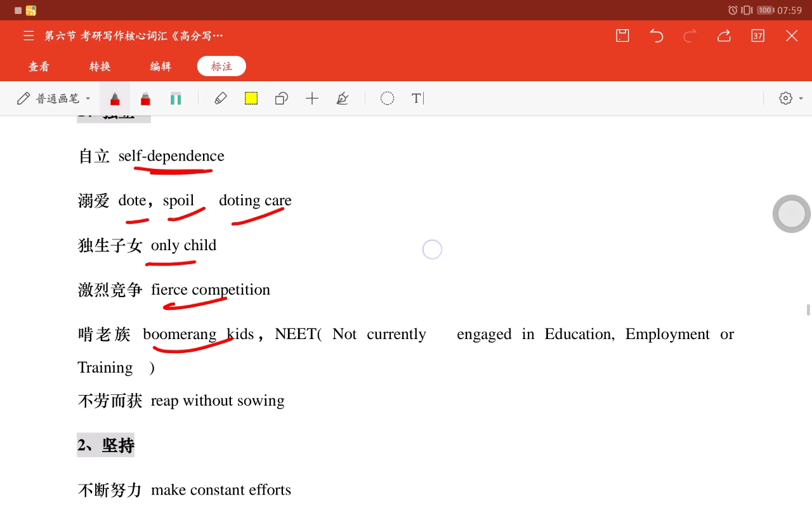Image resolution: width=812 pixels, height=508 pixels.
Task: Click the heading 2、坚持
Action: pyautogui.click(x=106, y=445)
